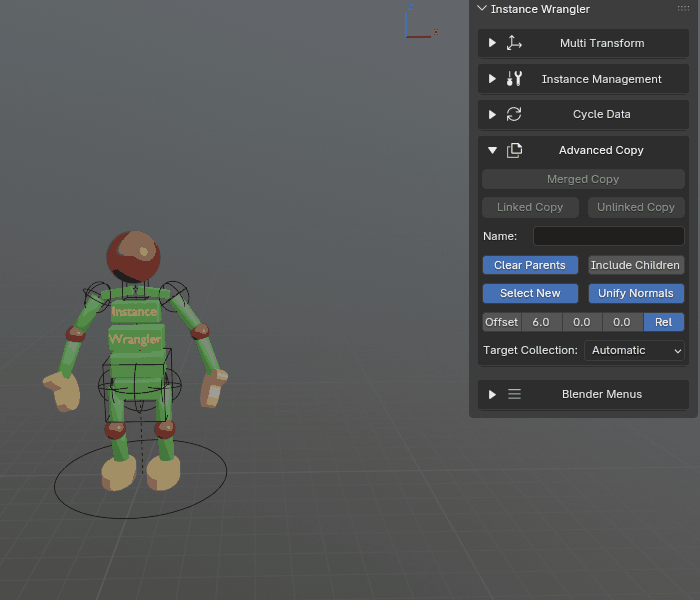
Task: Click the Advanced Copy duplicate icon
Action: click(514, 150)
